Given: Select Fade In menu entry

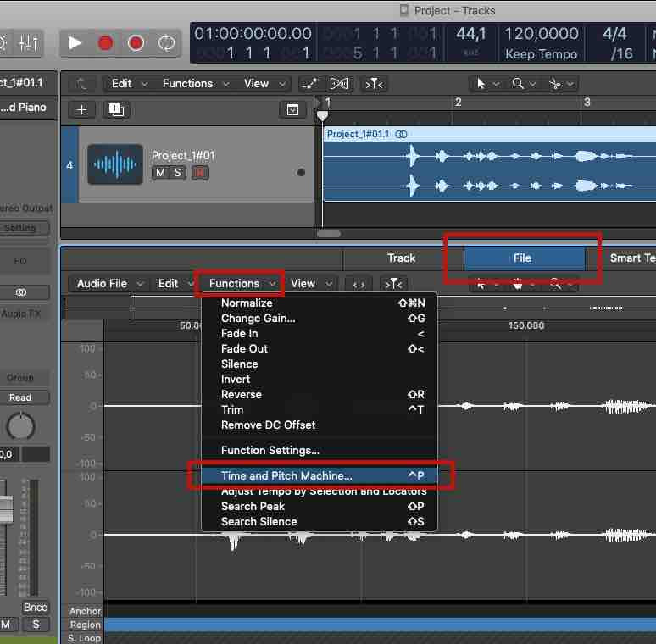Looking at the screenshot, I should click(320, 334).
